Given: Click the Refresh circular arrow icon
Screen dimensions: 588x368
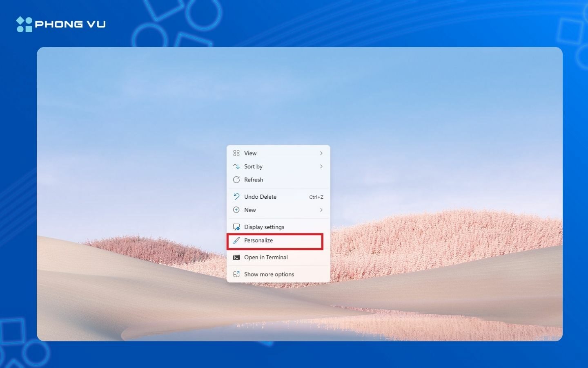Looking at the screenshot, I should [236, 180].
